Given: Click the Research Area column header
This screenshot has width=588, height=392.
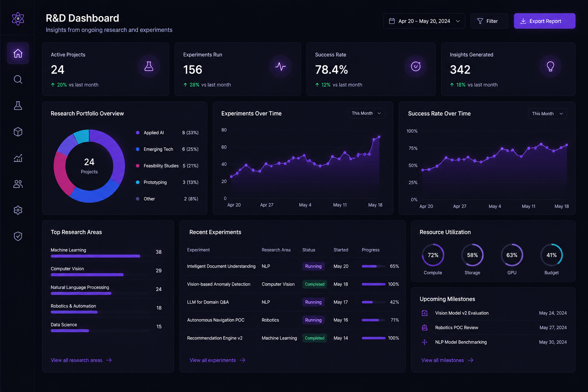Looking at the screenshot, I should [276, 250].
